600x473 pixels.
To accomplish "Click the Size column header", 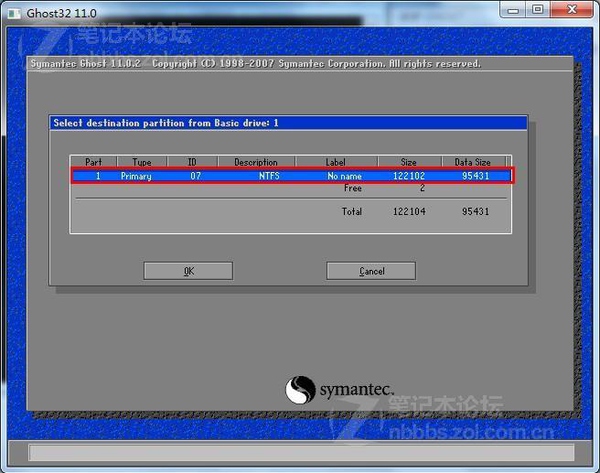I will pyautogui.click(x=410, y=162).
